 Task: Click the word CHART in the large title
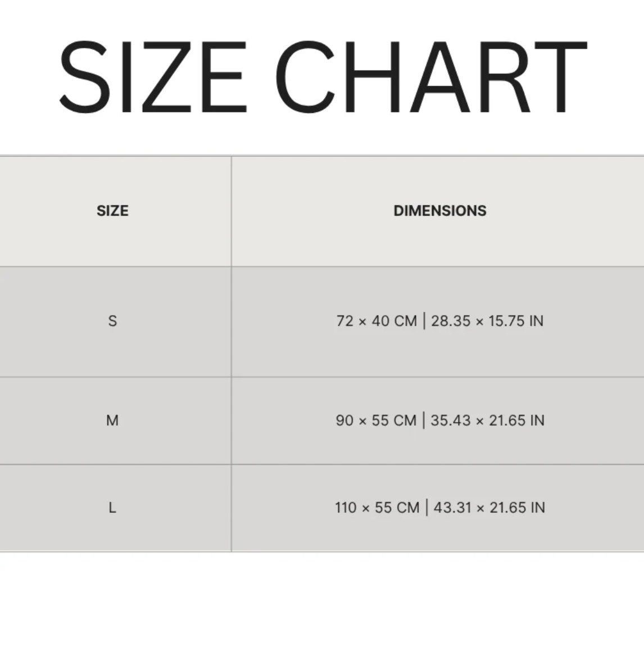click(x=430, y=78)
